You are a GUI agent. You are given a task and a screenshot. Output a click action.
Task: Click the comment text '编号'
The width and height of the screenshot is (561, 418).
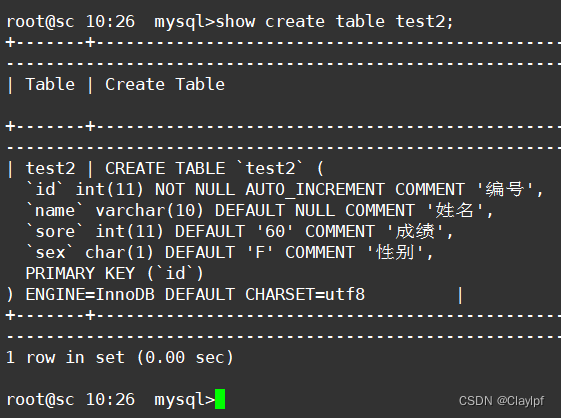pyautogui.click(x=504, y=190)
